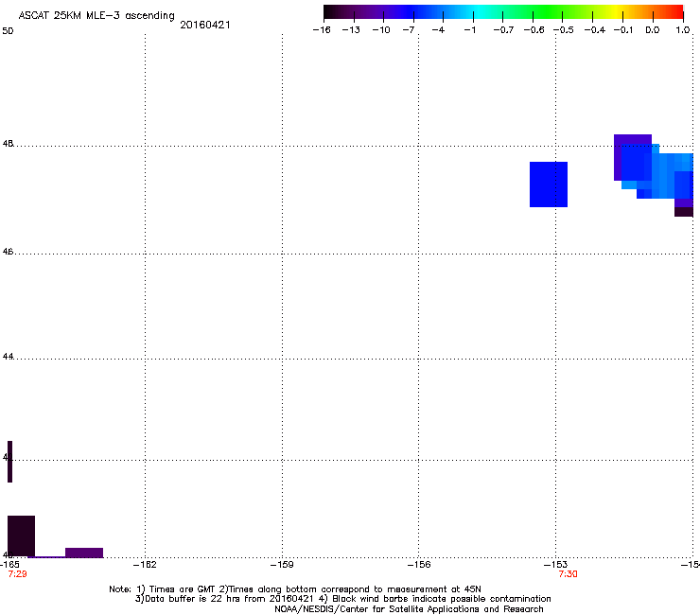This screenshot has width=700, height=615.
Task: Click the 'Times are GMT' note line
Action: tap(295, 589)
